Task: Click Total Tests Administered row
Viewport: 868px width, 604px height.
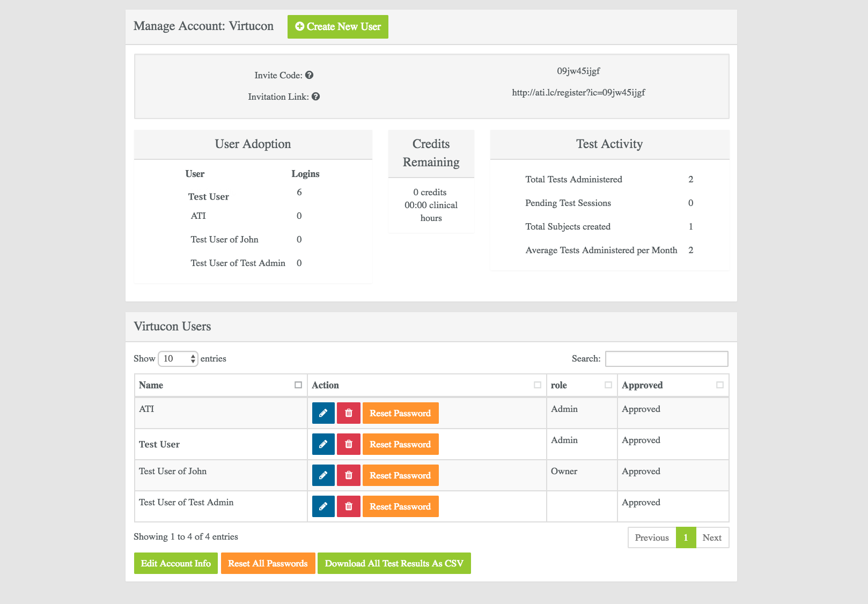Action: point(609,179)
